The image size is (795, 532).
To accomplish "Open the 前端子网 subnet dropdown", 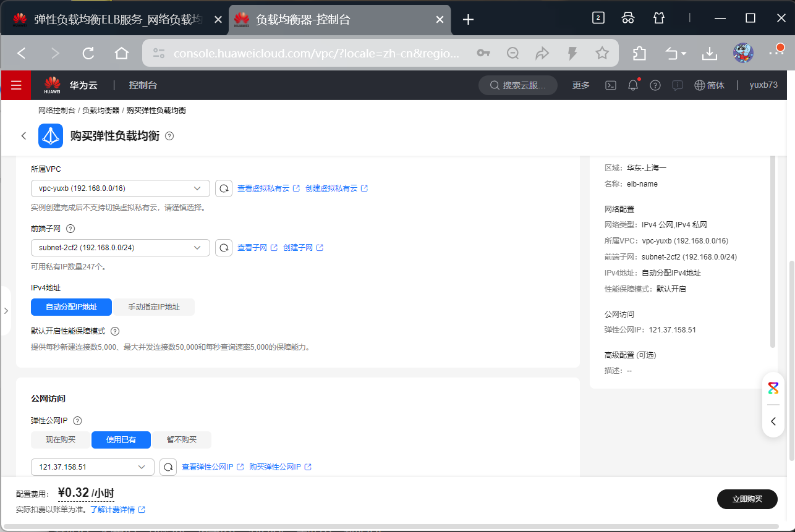I will click(x=121, y=248).
